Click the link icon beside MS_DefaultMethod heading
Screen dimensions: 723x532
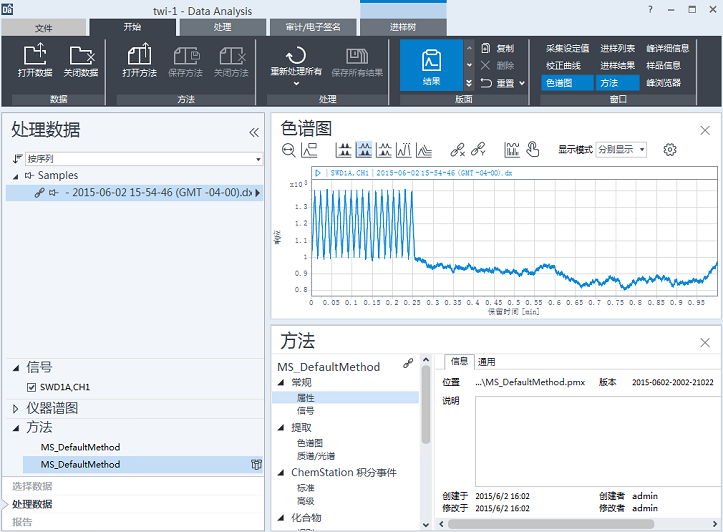(x=408, y=363)
